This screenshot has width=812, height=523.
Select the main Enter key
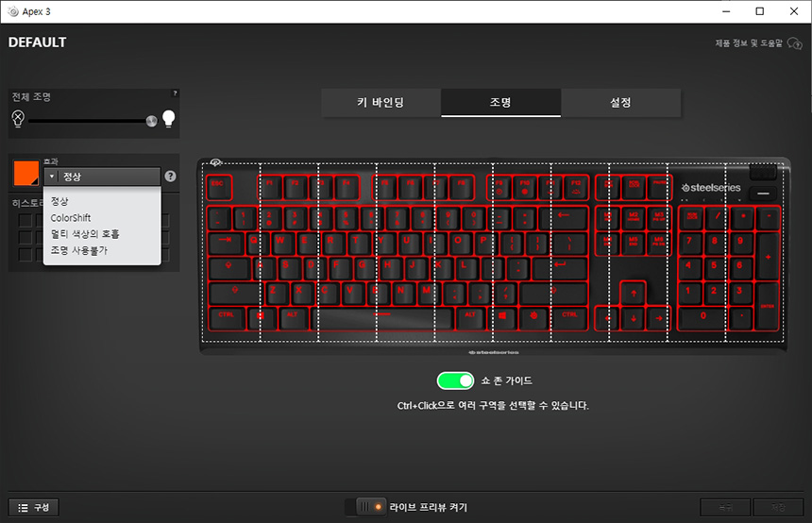tap(560, 268)
